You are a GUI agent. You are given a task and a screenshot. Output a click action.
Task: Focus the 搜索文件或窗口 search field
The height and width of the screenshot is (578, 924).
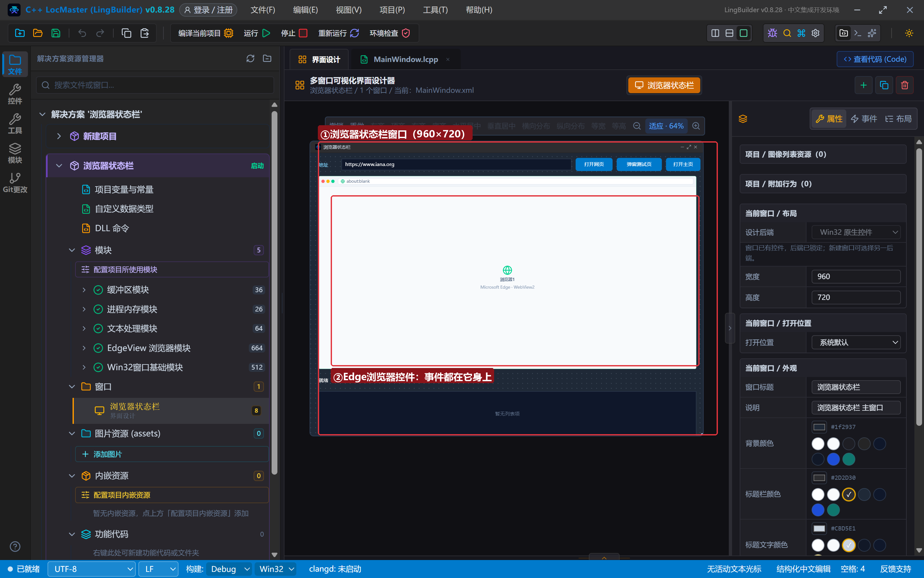tap(155, 85)
